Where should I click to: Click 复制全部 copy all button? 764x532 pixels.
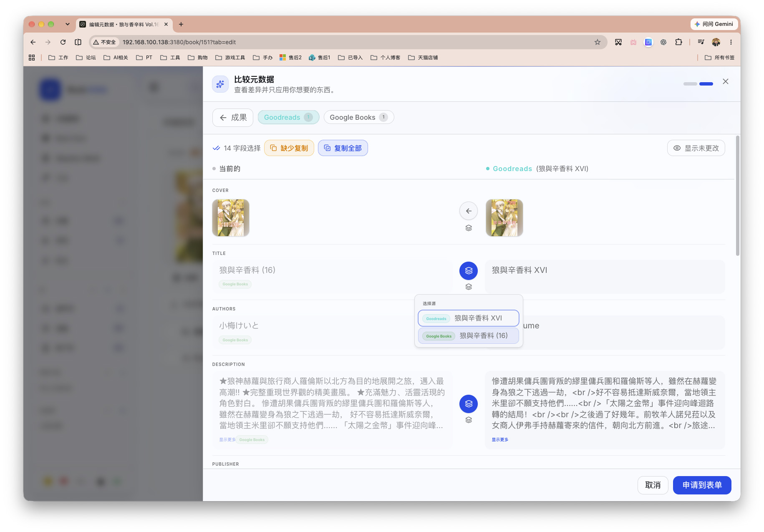click(343, 148)
